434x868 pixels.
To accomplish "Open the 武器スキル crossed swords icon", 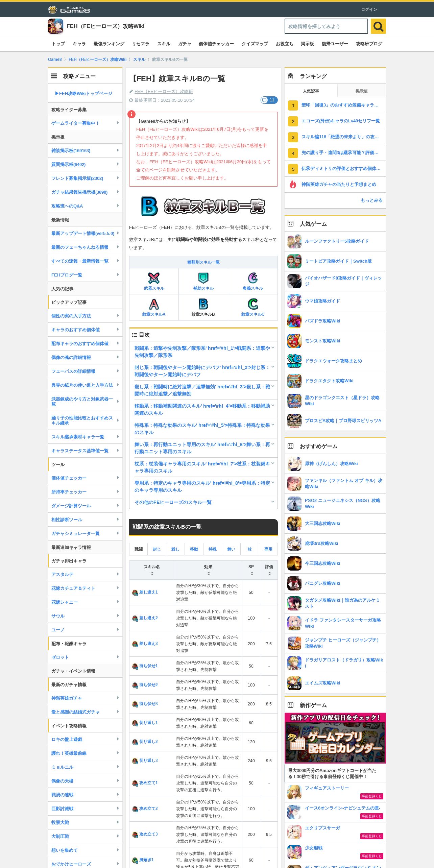I will pos(154,278).
